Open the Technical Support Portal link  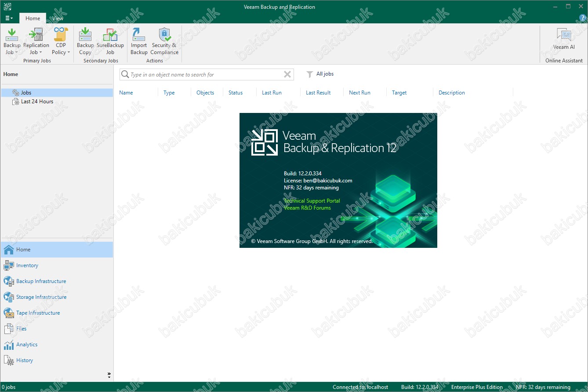(312, 201)
